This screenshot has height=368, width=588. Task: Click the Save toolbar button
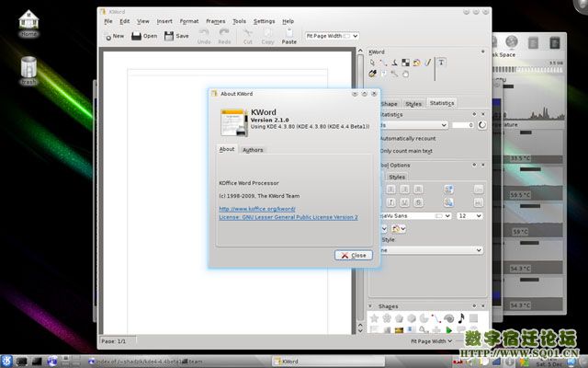click(176, 36)
